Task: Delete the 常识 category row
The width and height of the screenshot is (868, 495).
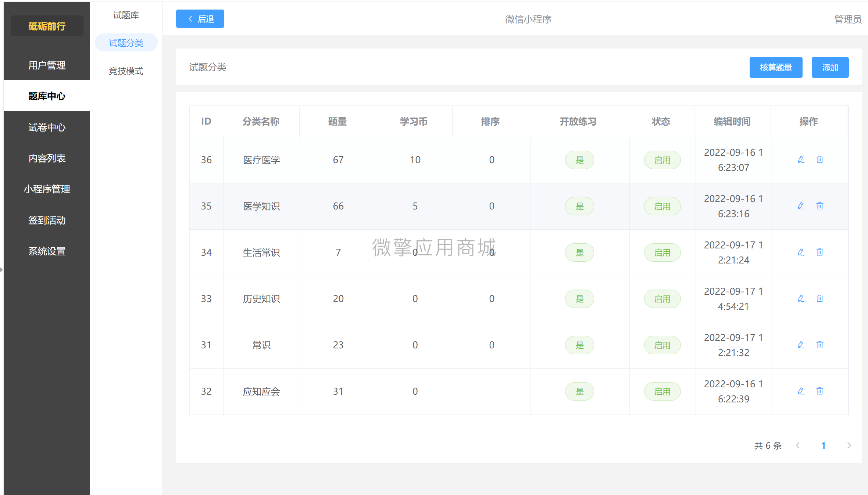Action: pyautogui.click(x=819, y=345)
